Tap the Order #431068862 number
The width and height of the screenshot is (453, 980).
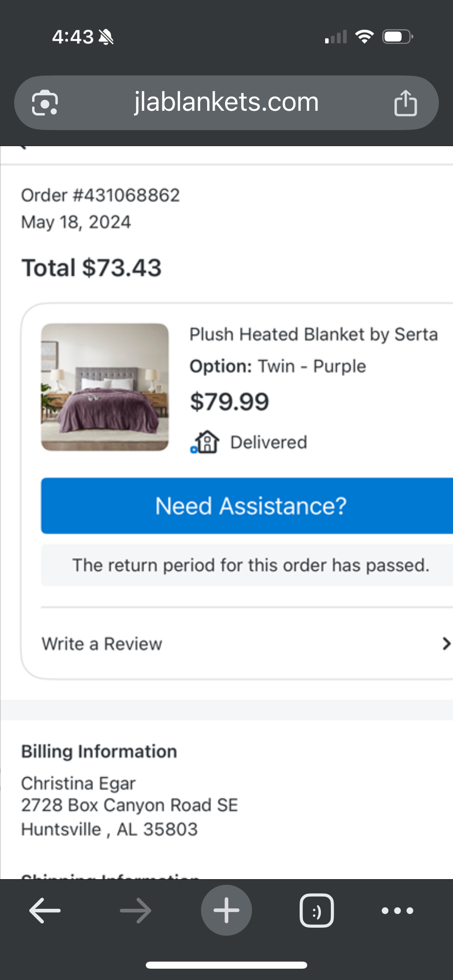(x=101, y=195)
